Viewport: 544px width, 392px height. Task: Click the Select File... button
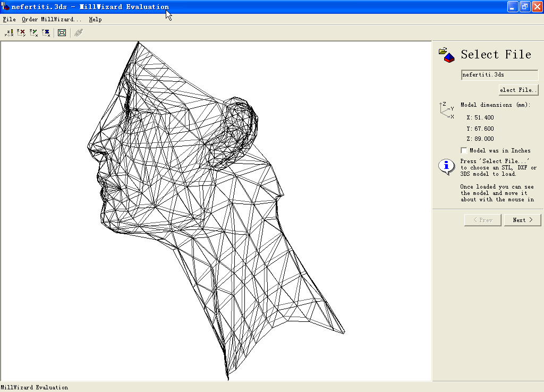518,90
